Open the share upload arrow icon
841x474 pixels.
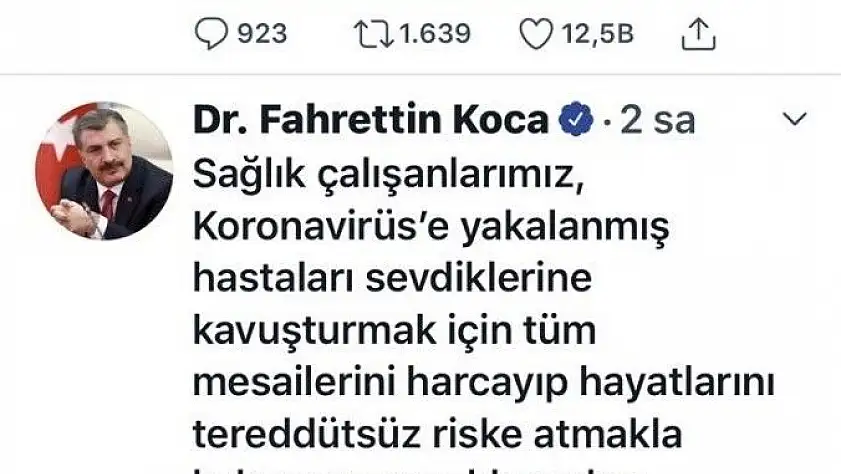(x=698, y=34)
